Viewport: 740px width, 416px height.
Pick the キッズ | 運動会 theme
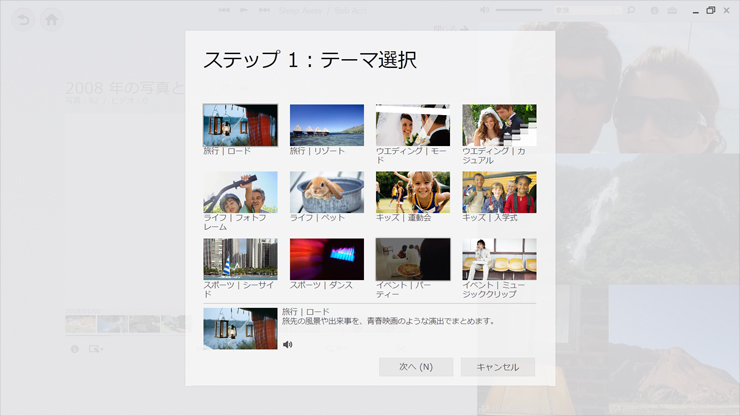pyautogui.click(x=413, y=192)
